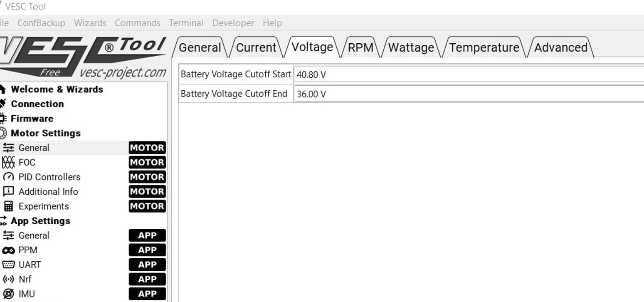Viewport: 644px width, 302px height.
Task: Click the Battery Voltage Cutoff End field
Action: (469, 94)
